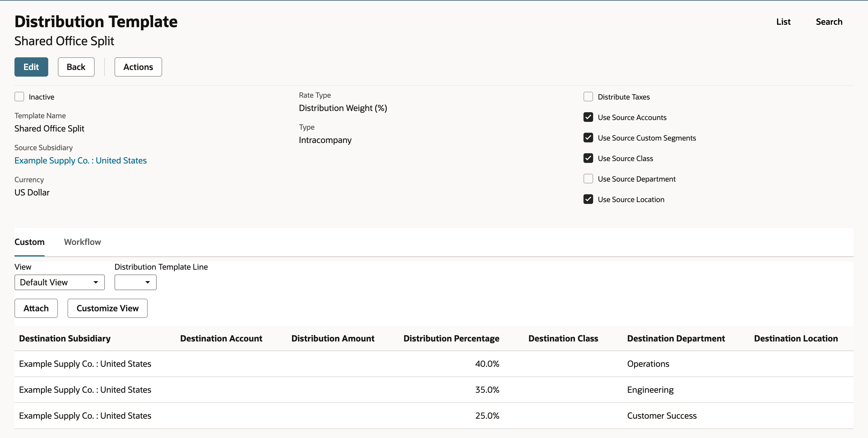Viewport: 868px width, 438px height.
Task: Enable the Distribute Taxes checkbox
Action: coord(588,97)
